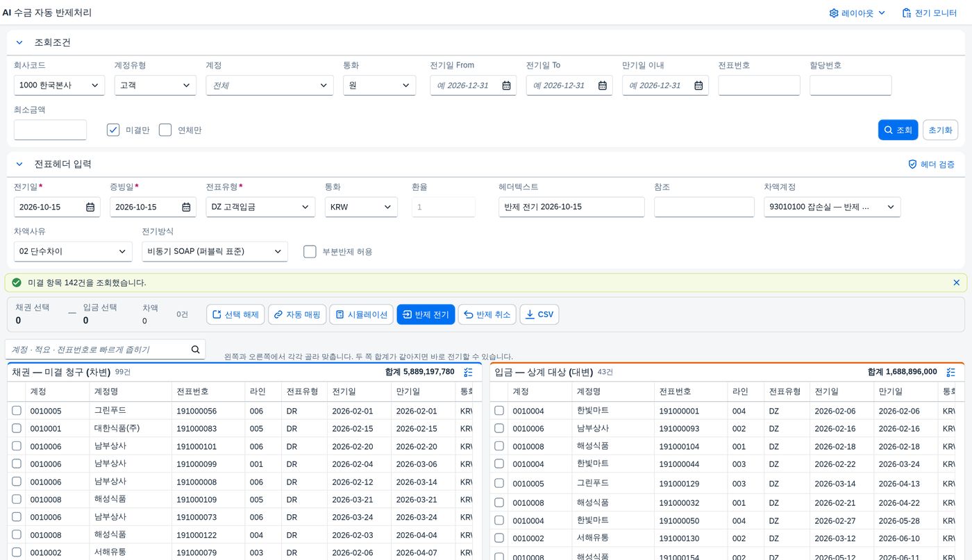Dismiss the 미결 항목 142건 message with X
The height and width of the screenshot is (560, 972).
tap(956, 282)
